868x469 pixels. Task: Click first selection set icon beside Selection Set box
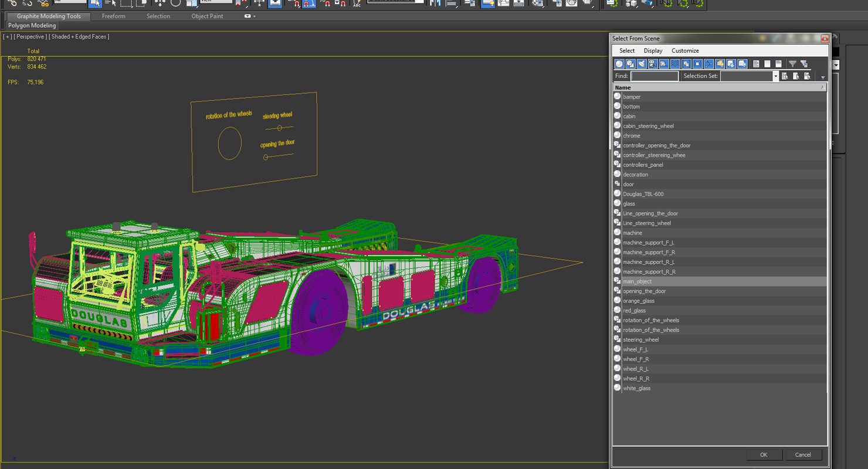(785, 76)
